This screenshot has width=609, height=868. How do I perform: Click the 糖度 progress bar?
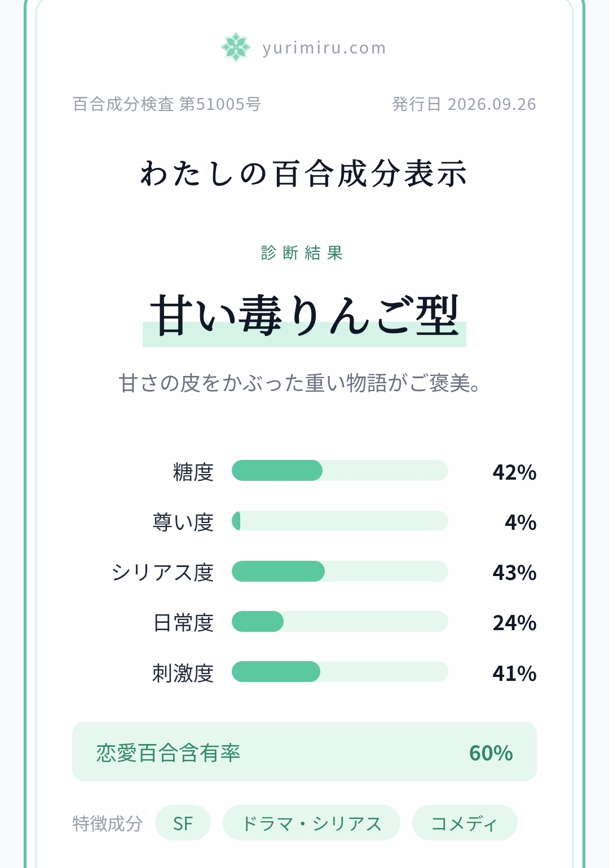tap(340, 471)
